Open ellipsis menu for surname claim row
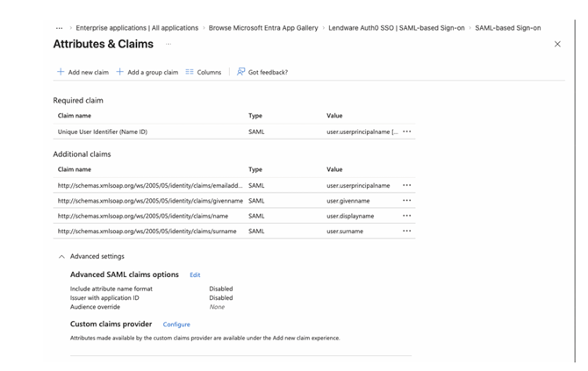 (x=406, y=232)
